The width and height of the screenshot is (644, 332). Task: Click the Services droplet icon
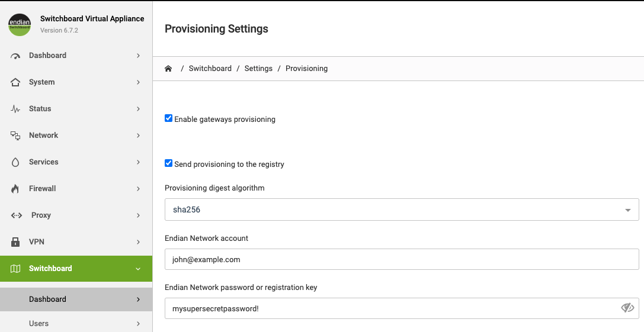click(15, 162)
